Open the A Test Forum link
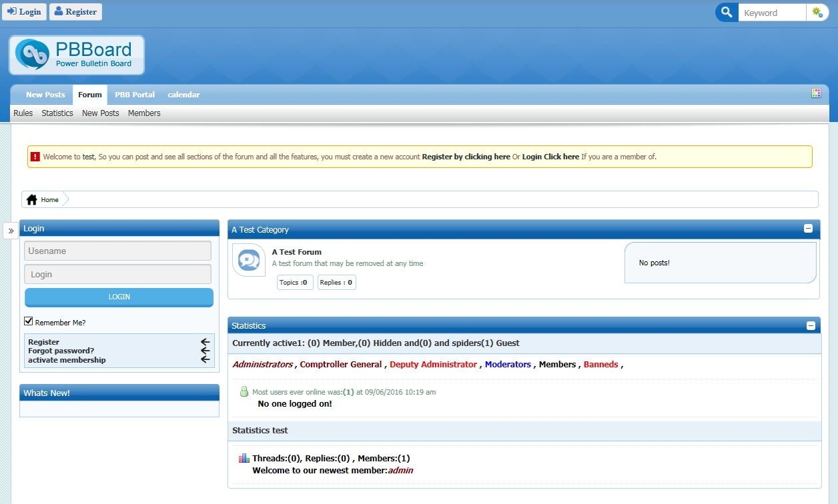The image size is (838, 504). pyautogui.click(x=297, y=252)
